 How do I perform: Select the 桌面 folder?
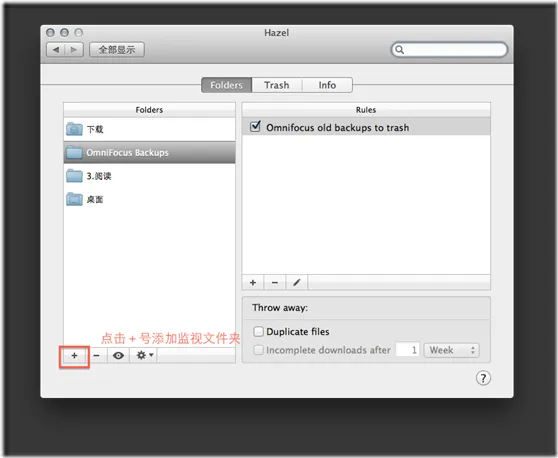coord(149,199)
